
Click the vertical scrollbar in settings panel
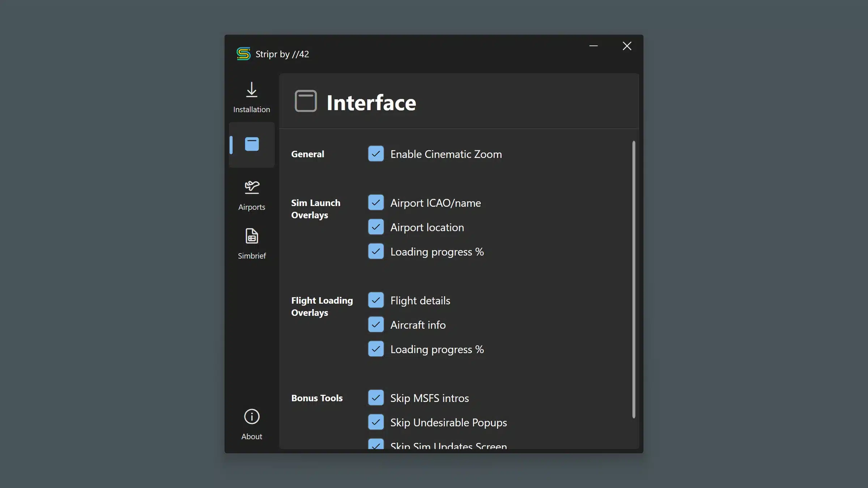point(633,279)
